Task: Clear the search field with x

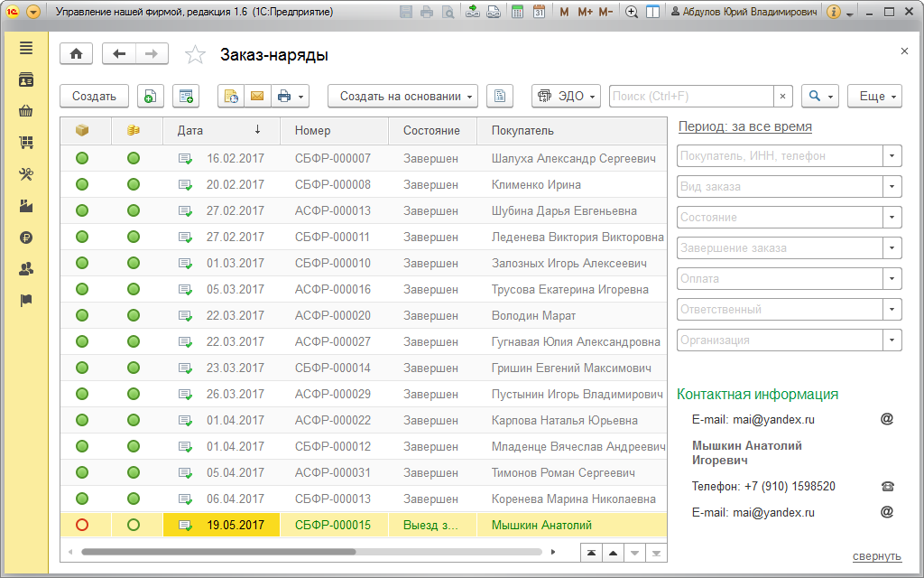Action: (x=782, y=96)
